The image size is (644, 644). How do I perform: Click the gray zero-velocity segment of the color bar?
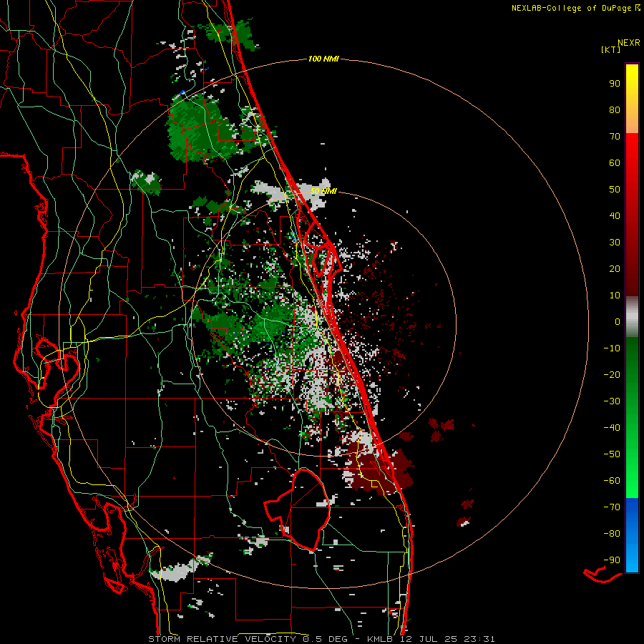(x=632, y=317)
